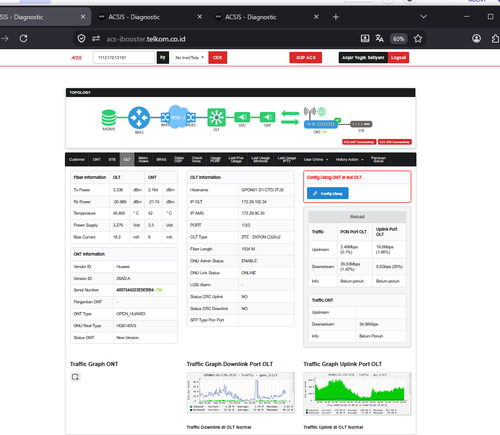Open a new browser tab

tap(336, 17)
